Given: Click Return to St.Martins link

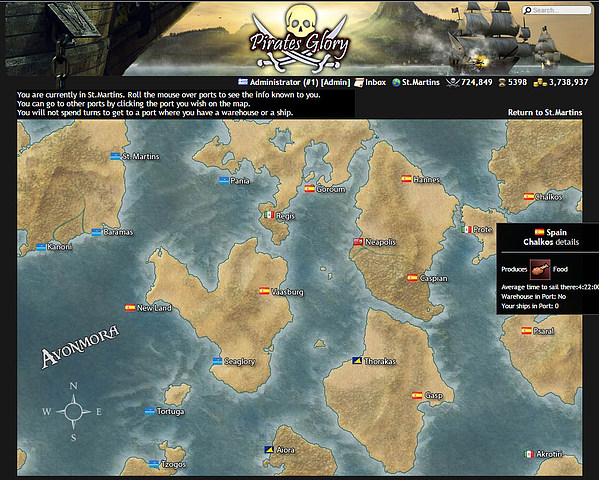Looking at the screenshot, I should coord(545,112).
